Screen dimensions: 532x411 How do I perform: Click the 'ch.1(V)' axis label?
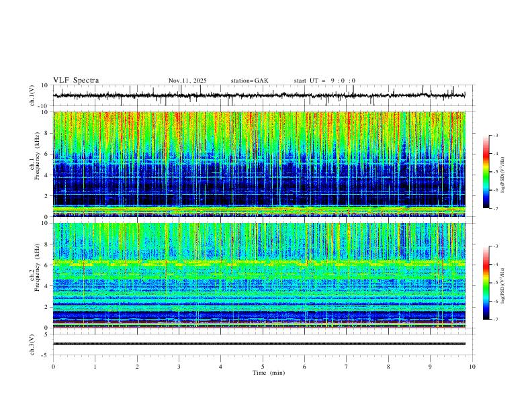(32, 96)
